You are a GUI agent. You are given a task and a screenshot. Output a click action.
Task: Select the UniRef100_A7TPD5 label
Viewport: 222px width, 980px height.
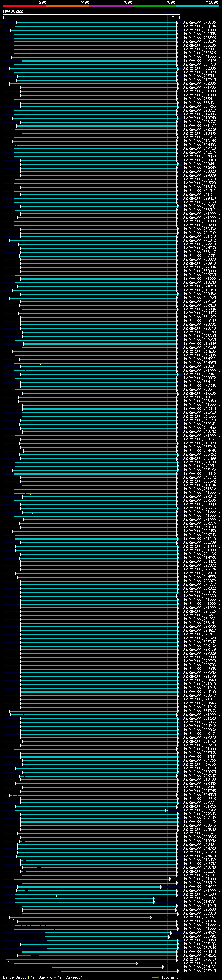(x=199, y=88)
